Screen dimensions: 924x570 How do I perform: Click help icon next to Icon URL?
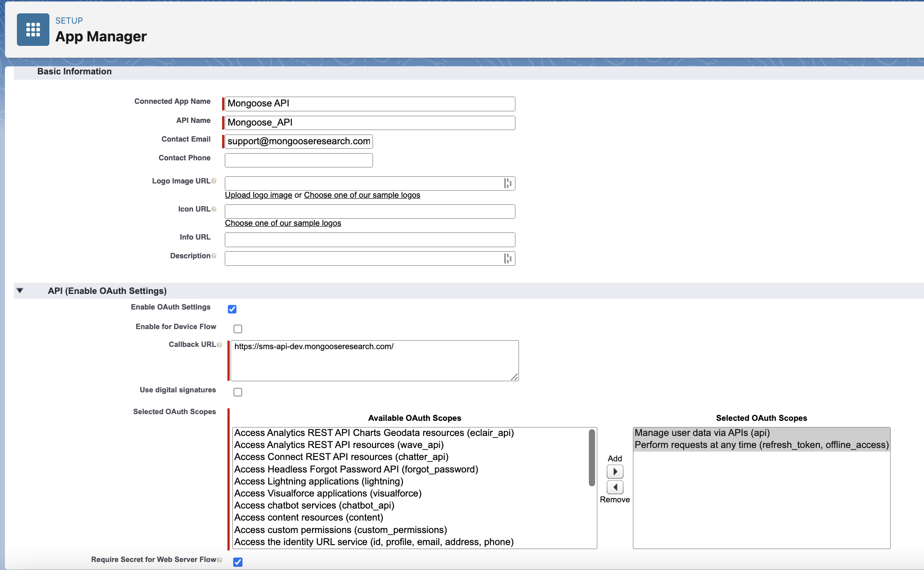tap(214, 209)
